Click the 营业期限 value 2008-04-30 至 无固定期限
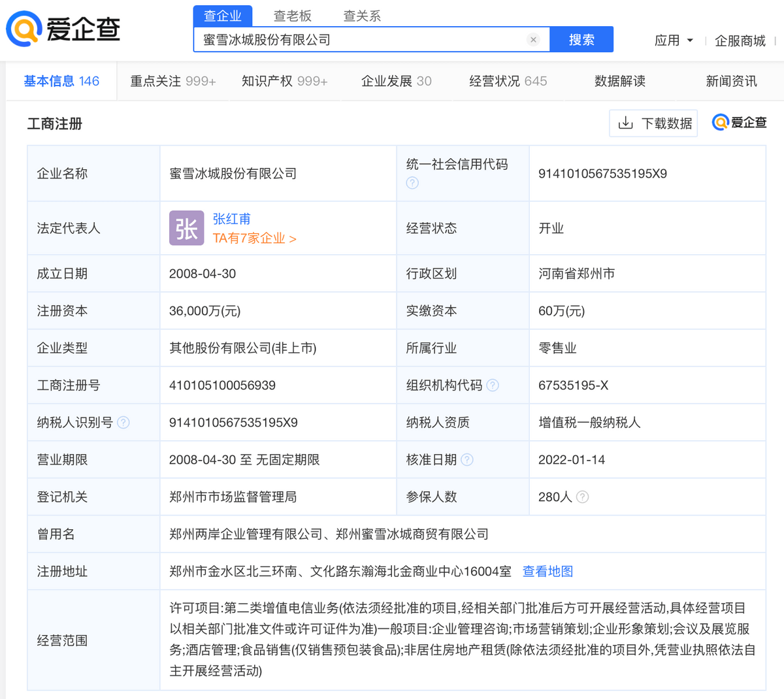Viewport: 784px width, 699px height. pyautogui.click(x=244, y=460)
